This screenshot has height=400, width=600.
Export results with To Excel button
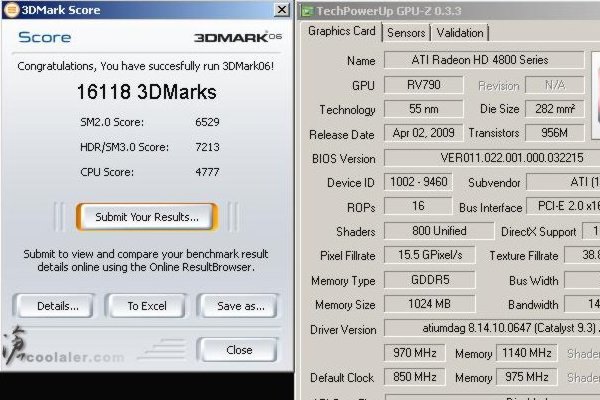[x=147, y=306]
